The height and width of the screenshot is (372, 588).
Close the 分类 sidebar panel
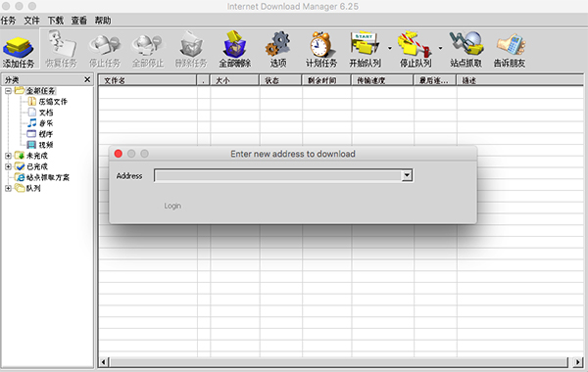point(87,79)
